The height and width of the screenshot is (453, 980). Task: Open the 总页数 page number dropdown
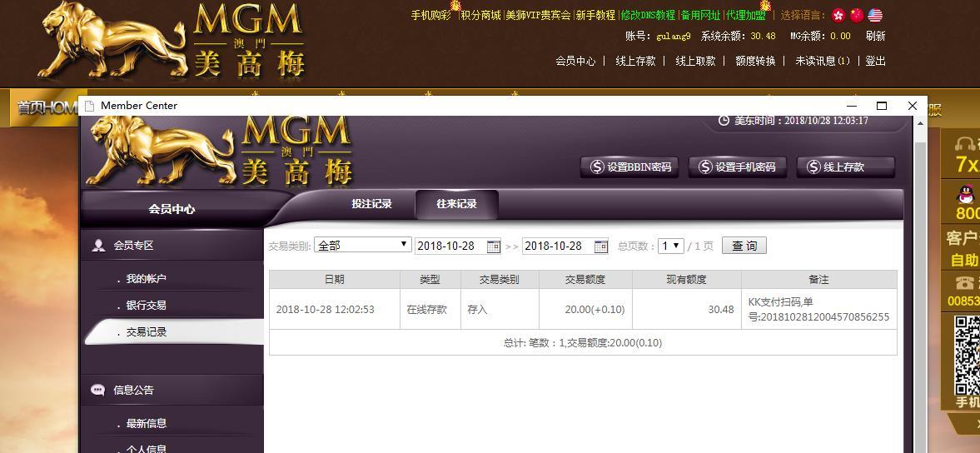(671, 246)
